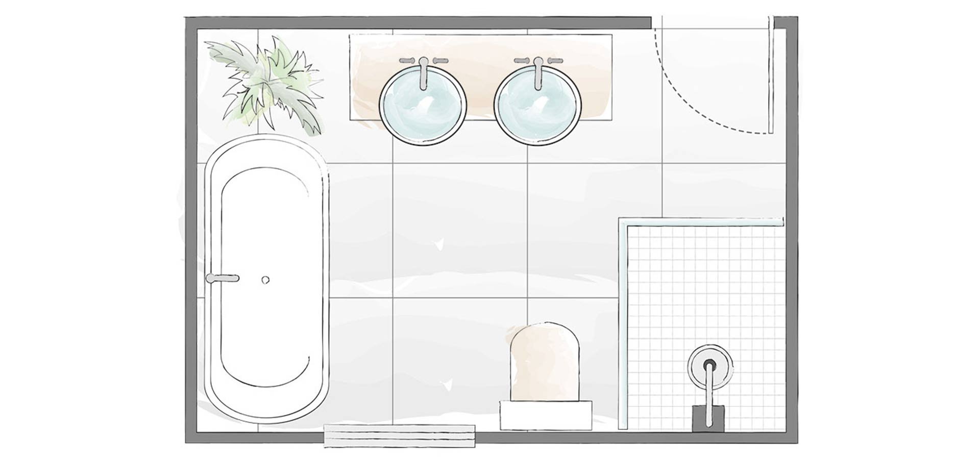The image size is (980, 459).
Task: Click the glass shower partition top edge
Action: coord(701,221)
